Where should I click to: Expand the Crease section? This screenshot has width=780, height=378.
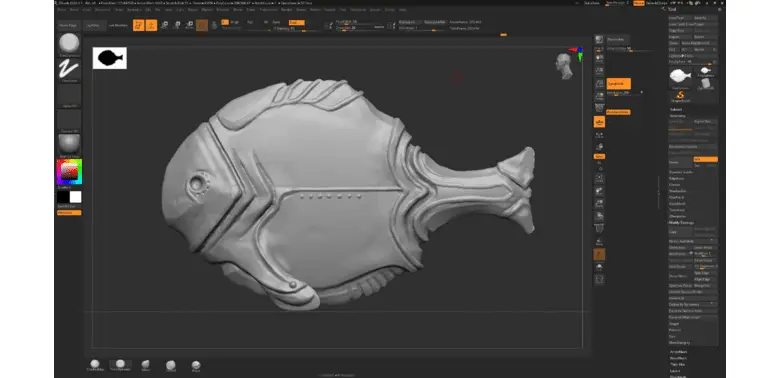click(675, 185)
